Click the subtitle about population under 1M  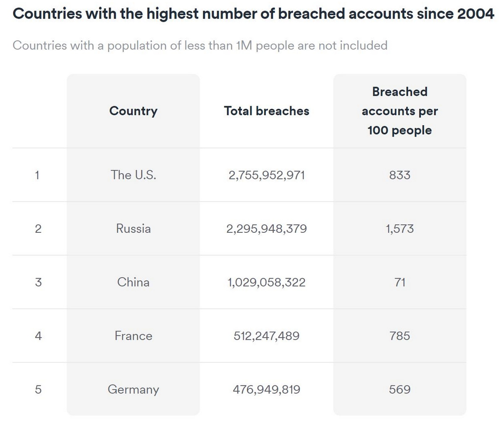click(x=200, y=45)
